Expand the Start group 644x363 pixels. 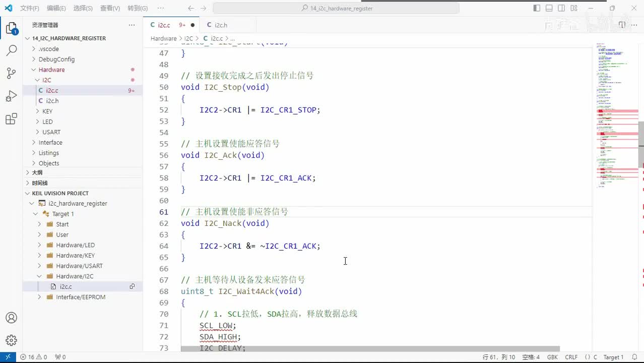(x=62, y=224)
